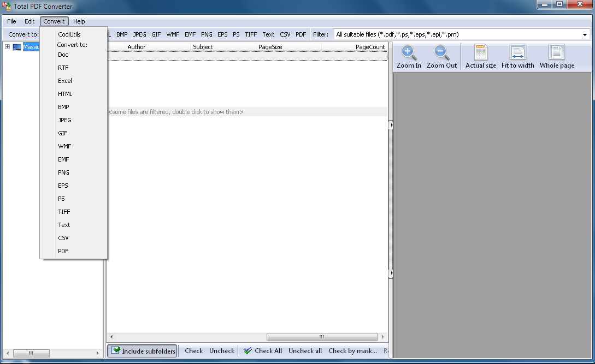Click the file list scrollbar left arrow
Image resolution: width=595 pixels, height=364 pixels.
tap(111, 337)
